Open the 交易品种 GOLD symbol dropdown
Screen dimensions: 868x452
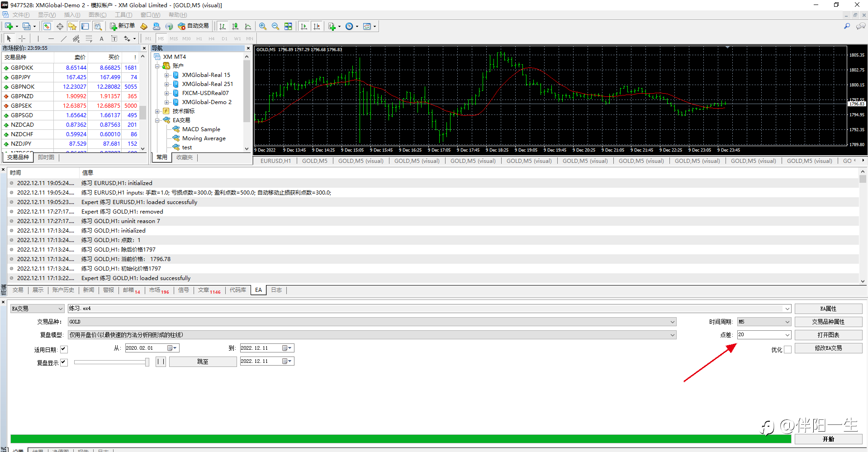pyautogui.click(x=372, y=322)
